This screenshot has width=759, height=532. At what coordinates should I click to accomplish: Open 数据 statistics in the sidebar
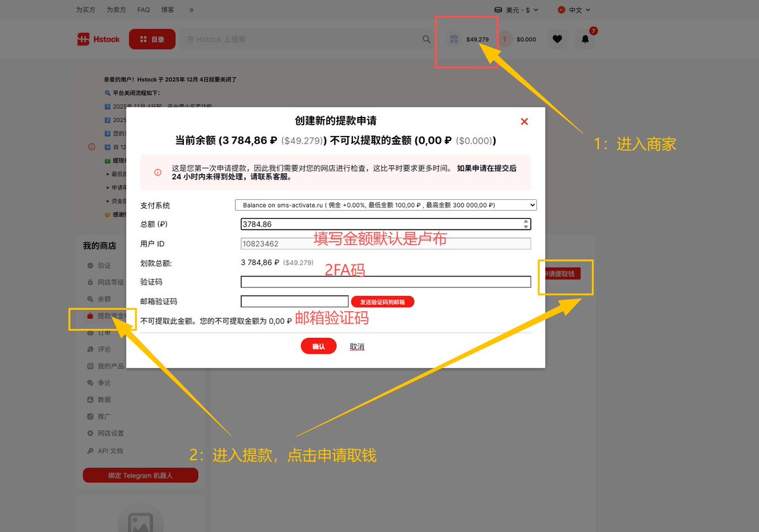click(104, 400)
